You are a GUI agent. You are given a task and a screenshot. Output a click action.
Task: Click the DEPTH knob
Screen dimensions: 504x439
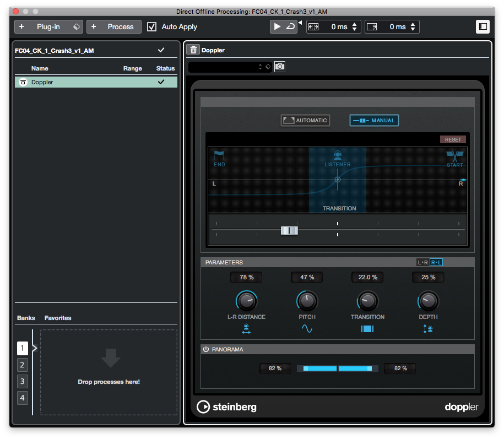[x=428, y=301]
